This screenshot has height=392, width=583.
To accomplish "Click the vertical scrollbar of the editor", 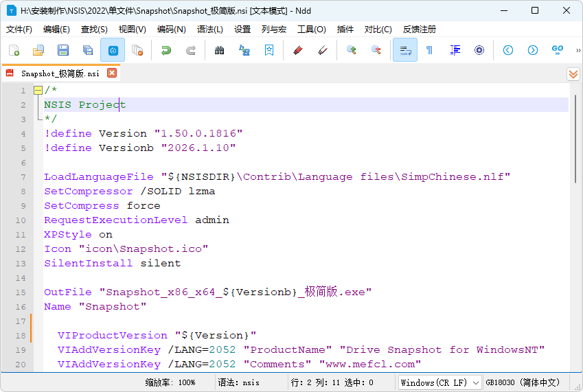I will tap(575, 206).
